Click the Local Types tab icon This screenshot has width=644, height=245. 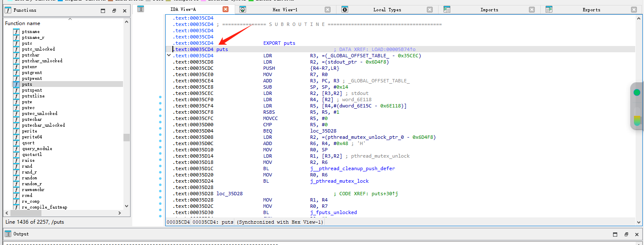(345, 9)
